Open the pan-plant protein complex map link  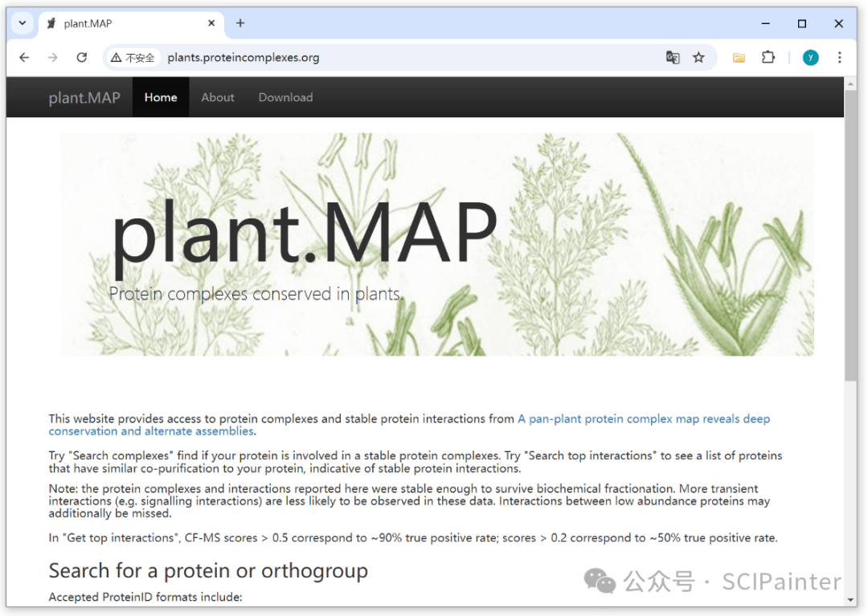pyautogui.click(x=643, y=418)
